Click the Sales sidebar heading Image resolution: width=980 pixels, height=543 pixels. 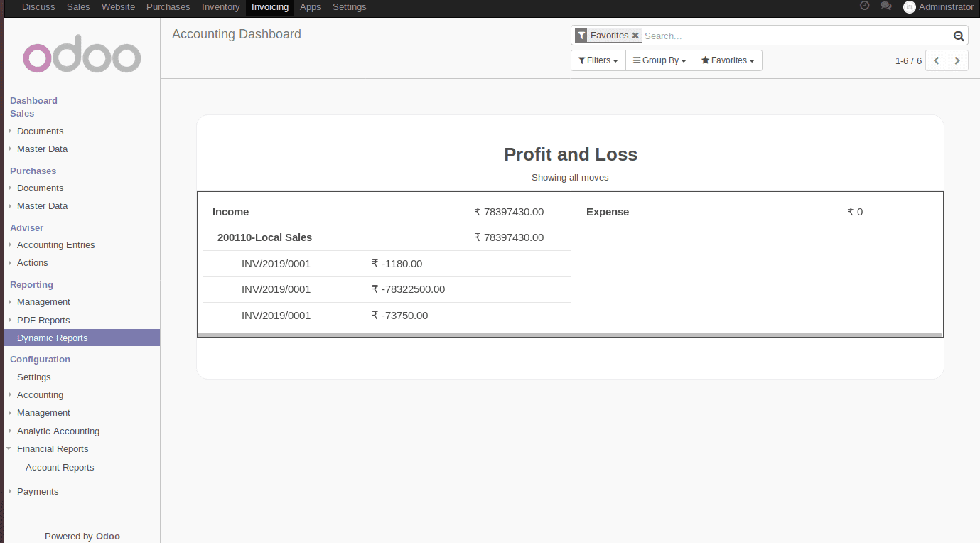click(x=22, y=114)
